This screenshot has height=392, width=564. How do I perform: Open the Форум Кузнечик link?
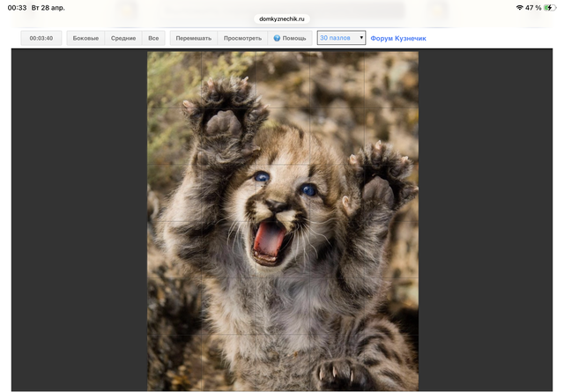pyautogui.click(x=398, y=38)
